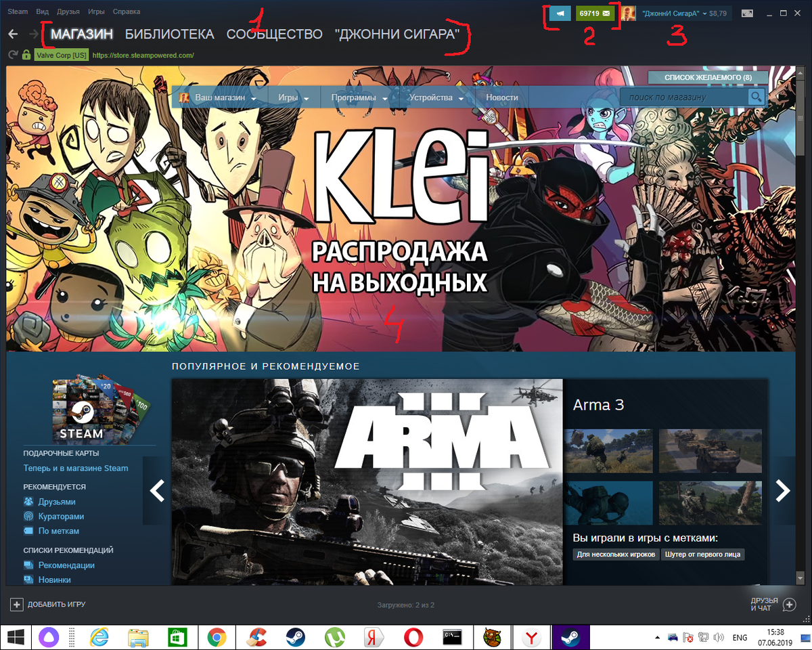Click the green padlock security icon
This screenshot has height=650, width=812.
click(x=26, y=55)
